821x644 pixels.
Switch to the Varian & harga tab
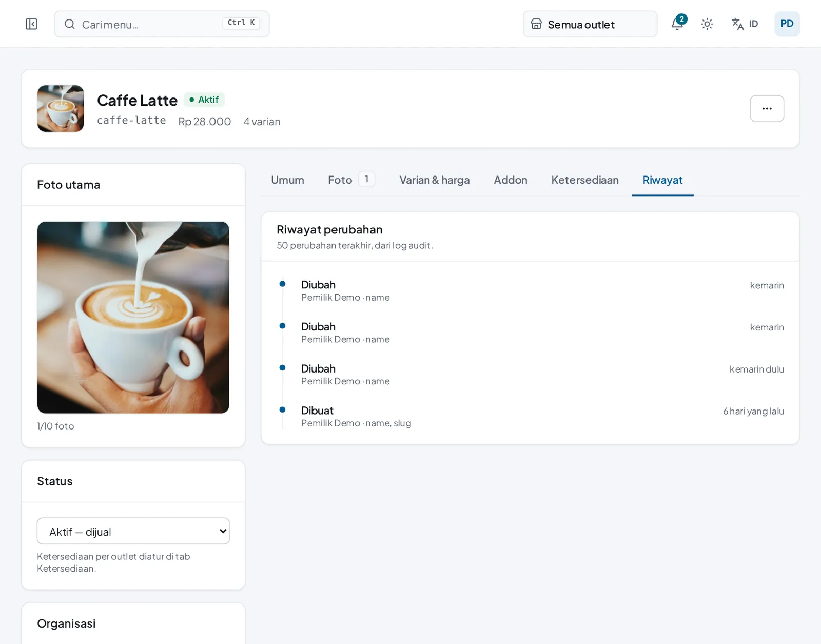(x=435, y=180)
